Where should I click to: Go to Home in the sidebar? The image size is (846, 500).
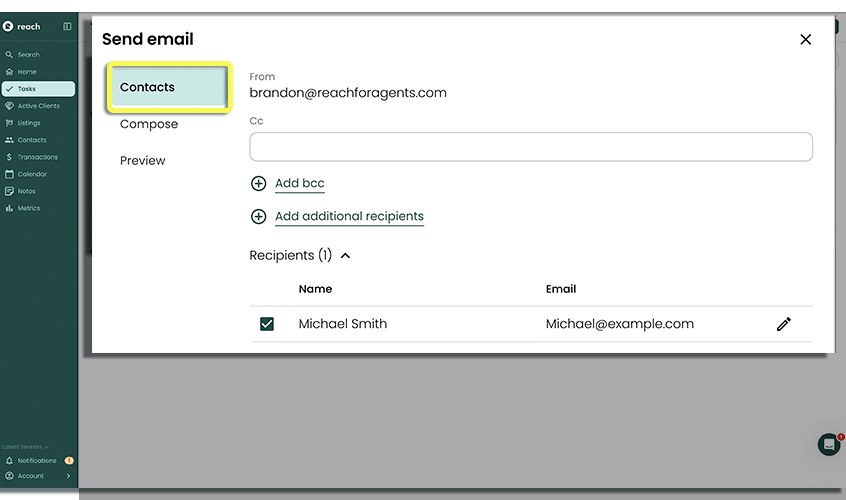(26, 72)
